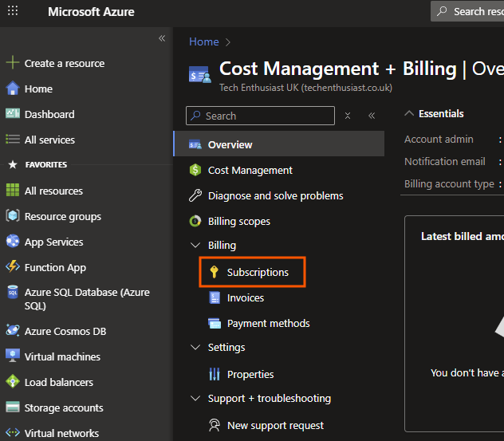The width and height of the screenshot is (504, 441).
Task: Click the Virtual networks arrows icon
Action: click(13, 432)
